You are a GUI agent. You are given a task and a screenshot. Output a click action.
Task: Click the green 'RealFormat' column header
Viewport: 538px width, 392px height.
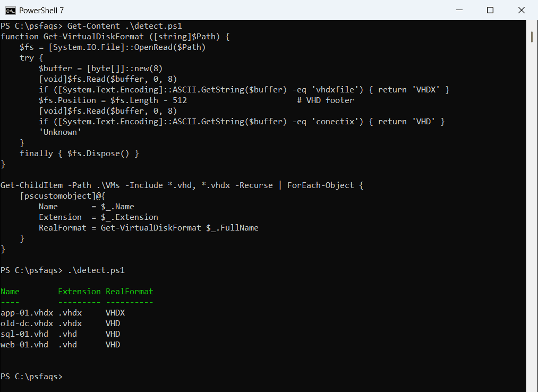coord(130,292)
